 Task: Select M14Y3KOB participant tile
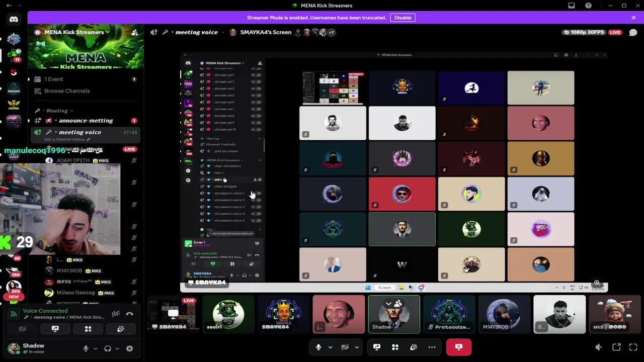coord(505,315)
